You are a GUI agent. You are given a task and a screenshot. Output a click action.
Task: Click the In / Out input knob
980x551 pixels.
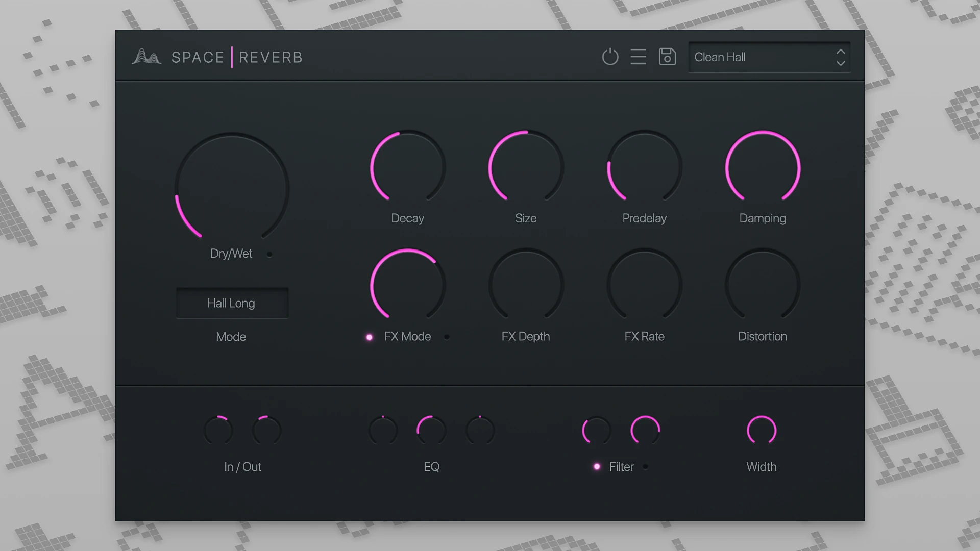(x=218, y=431)
